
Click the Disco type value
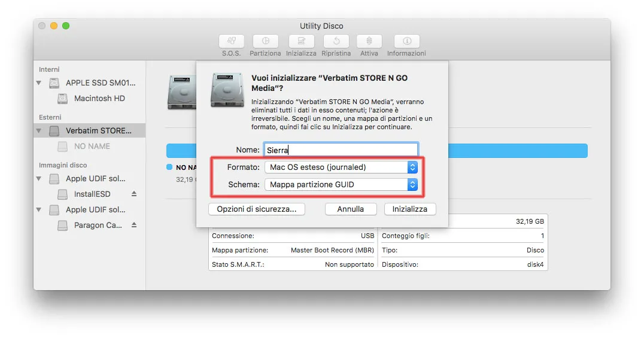pyautogui.click(x=535, y=250)
